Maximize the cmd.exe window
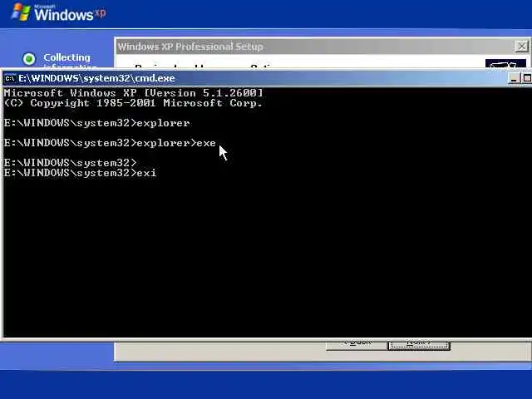The image size is (532, 399). pos(527,78)
